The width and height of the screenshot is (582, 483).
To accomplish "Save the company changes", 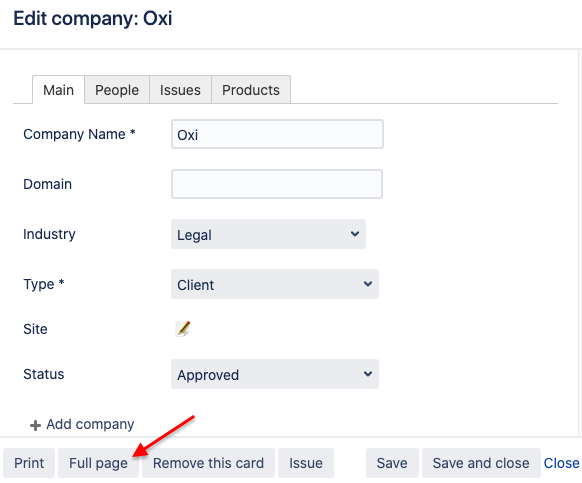I will click(x=392, y=463).
